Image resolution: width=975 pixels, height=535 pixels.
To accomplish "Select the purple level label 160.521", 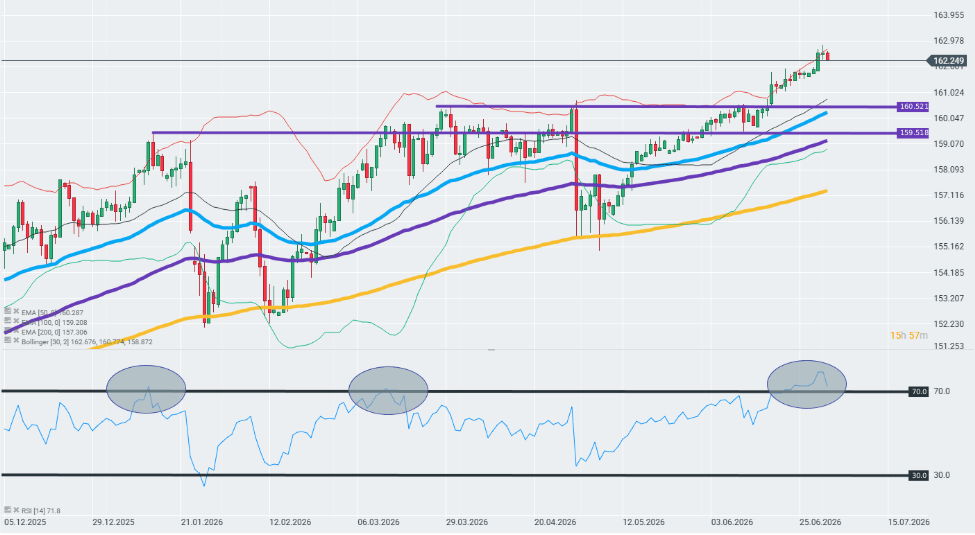I will coord(913,107).
